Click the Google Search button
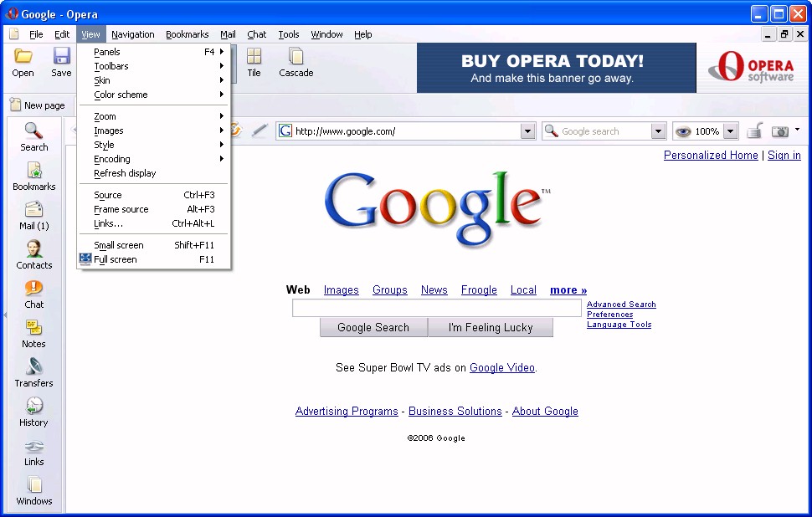Screen dimensions: 812x517 click(373, 328)
